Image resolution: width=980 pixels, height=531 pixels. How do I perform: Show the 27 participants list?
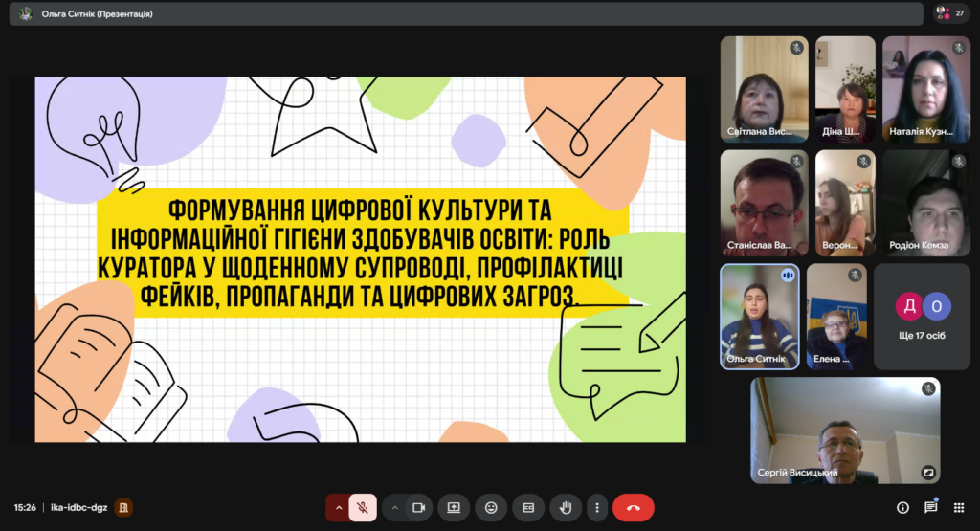[x=951, y=13]
